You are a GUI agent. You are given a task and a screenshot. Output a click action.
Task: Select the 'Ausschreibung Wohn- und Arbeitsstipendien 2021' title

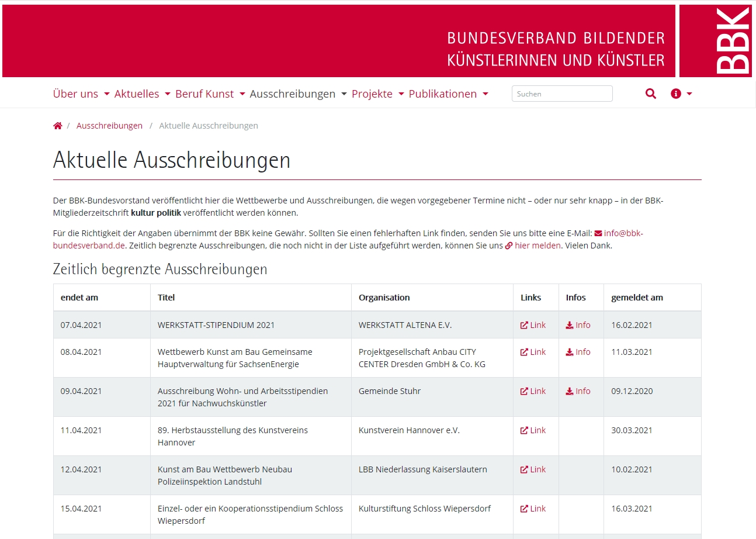point(243,397)
